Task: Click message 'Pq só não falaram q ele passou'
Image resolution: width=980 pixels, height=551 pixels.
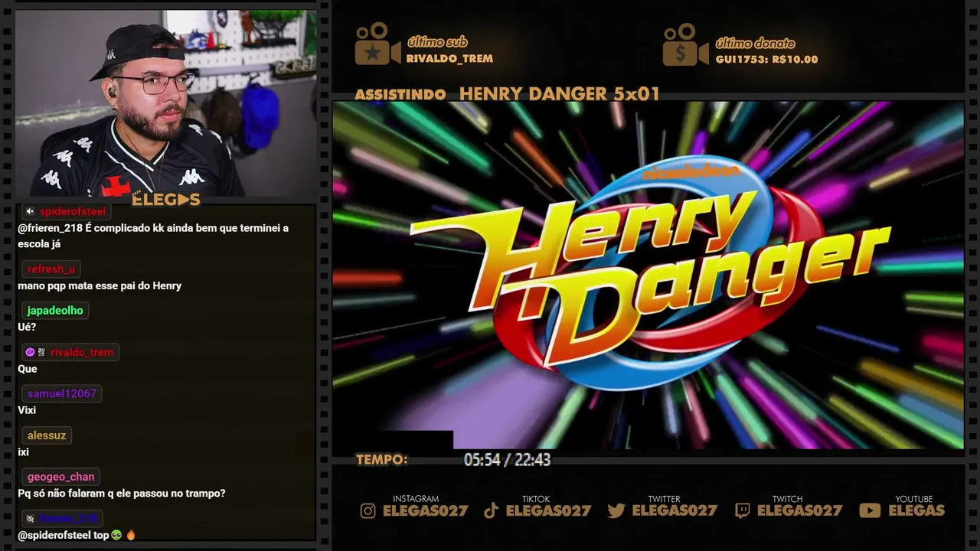Action: pos(122,494)
